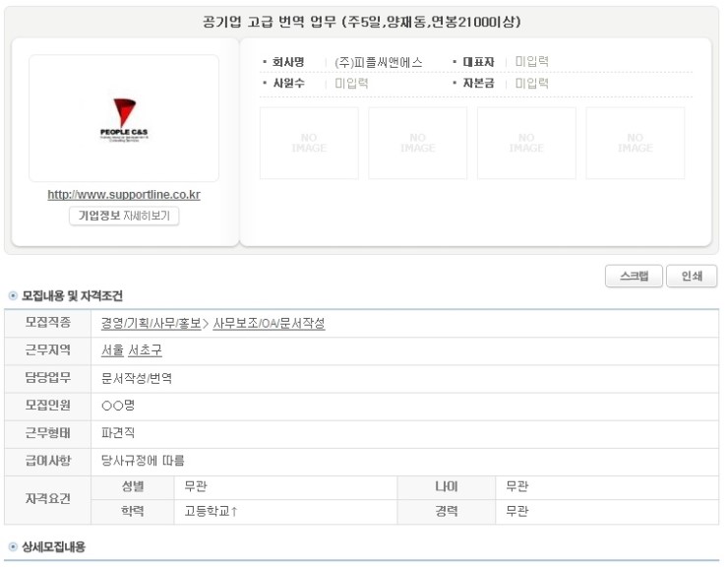Click the 미입력 value next to 자본금
Screen dimensions: 728x568
(x=532, y=83)
